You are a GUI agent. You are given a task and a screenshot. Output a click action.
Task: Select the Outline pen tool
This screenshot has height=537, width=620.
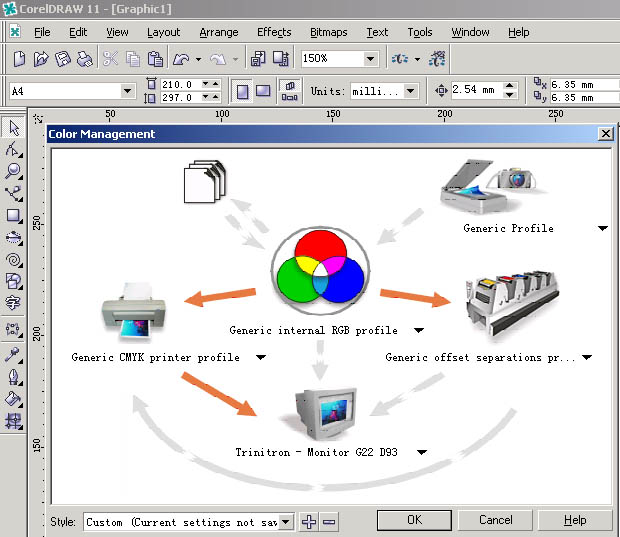click(14, 377)
